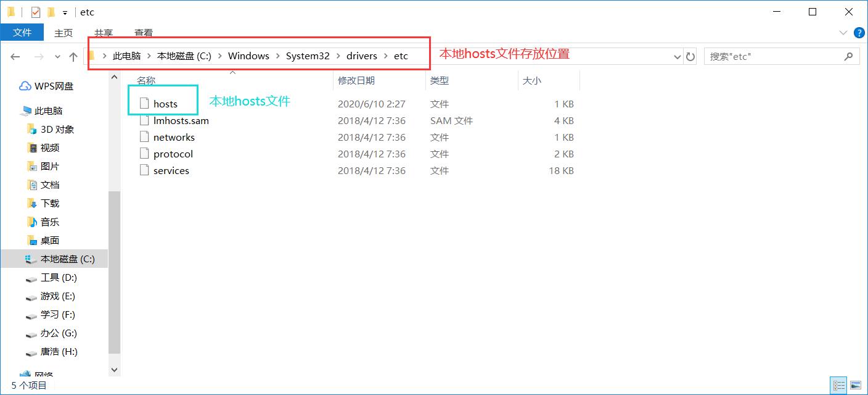Image resolution: width=868 pixels, height=395 pixels.
Task: Click System32 in the breadcrumb path
Action: 307,56
